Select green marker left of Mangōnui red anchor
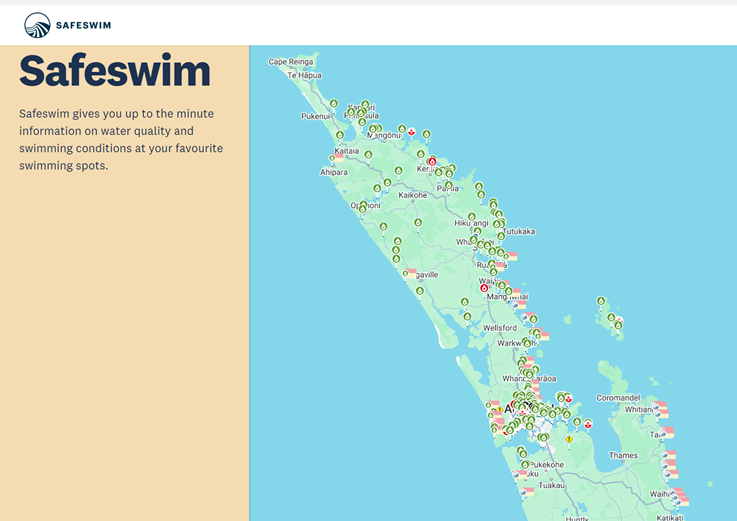 click(402, 128)
